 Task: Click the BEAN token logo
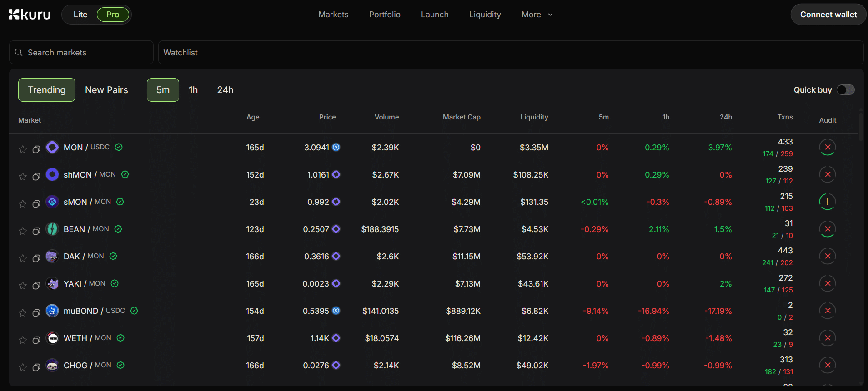(52, 229)
